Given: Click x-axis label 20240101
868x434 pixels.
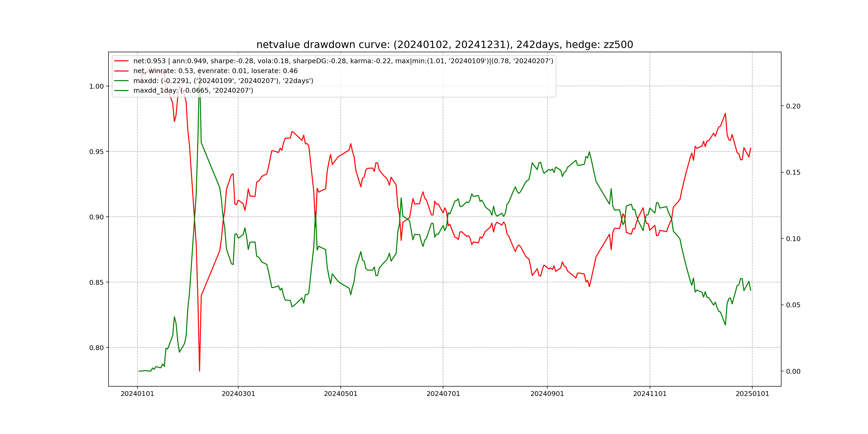Looking at the screenshot, I should (137, 394).
